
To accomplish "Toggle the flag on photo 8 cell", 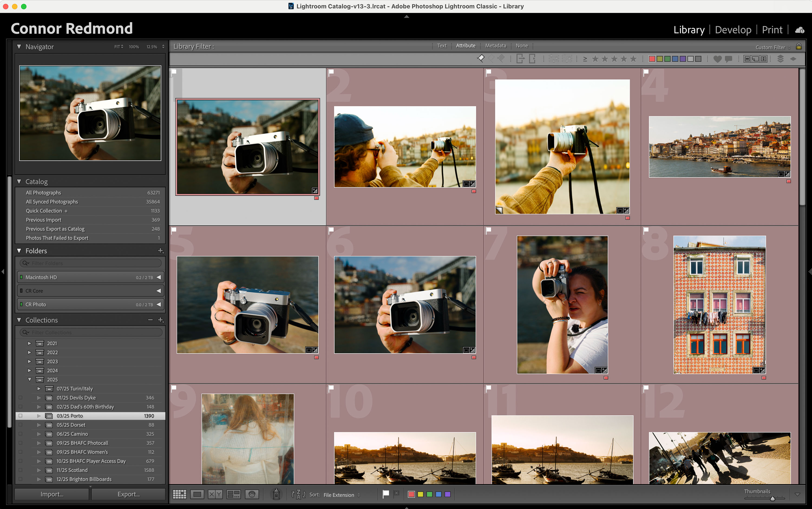I will pos(646,230).
